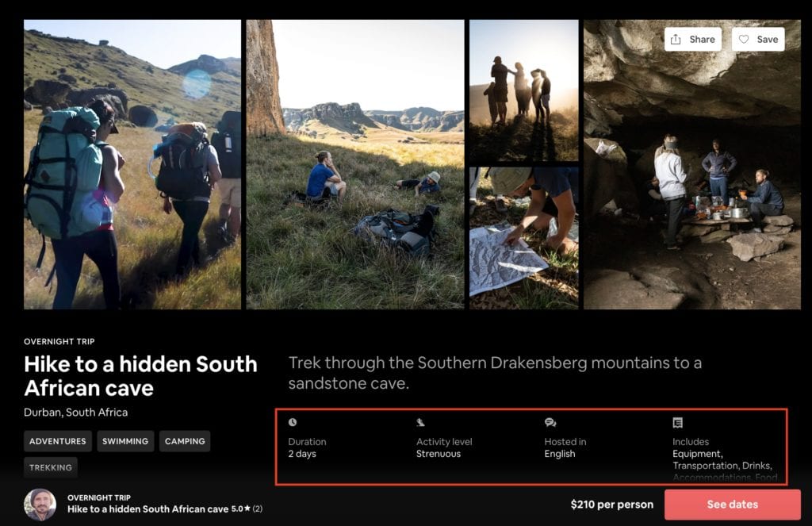Select the CAMPING tag
Image resolution: width=812 pixels, height=526 pixels.
click(x=185, y=441)
